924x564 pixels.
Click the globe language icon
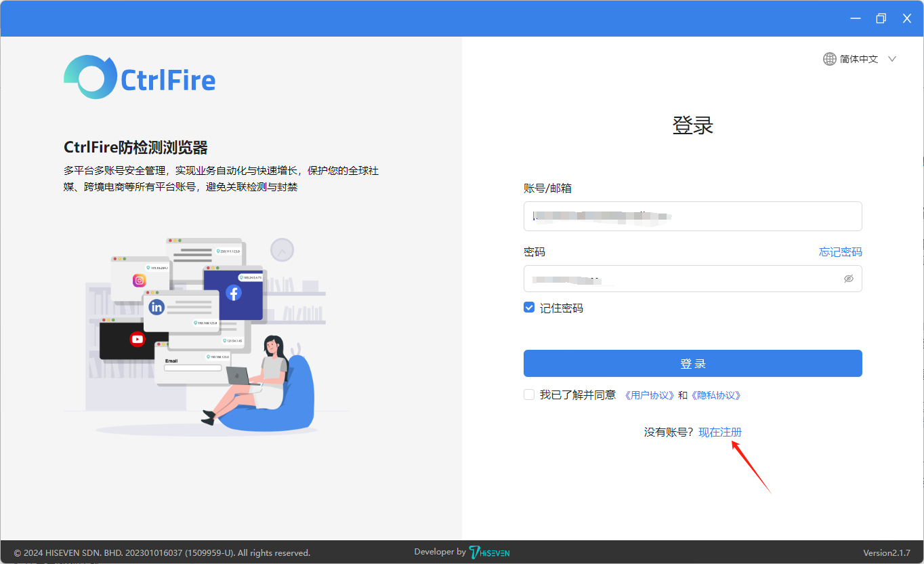point(829,59)
